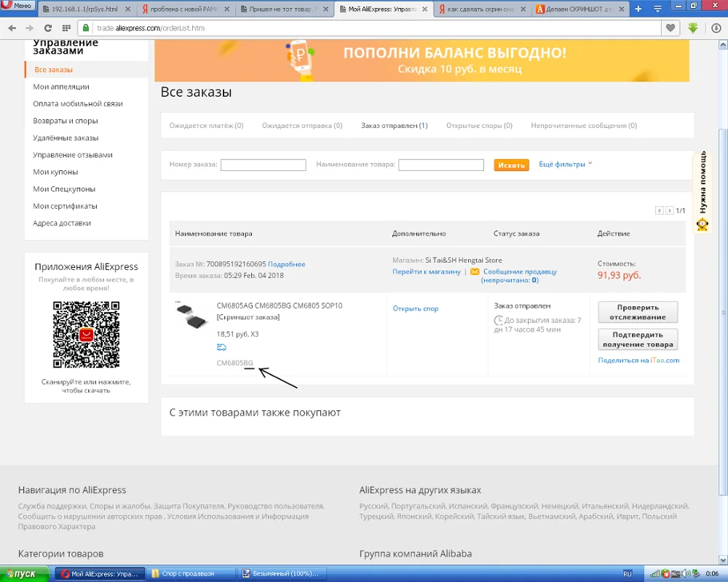Click the CM6805 chip product thumbnail
Screen dimensions: 728x582
(x=191, y=315)
